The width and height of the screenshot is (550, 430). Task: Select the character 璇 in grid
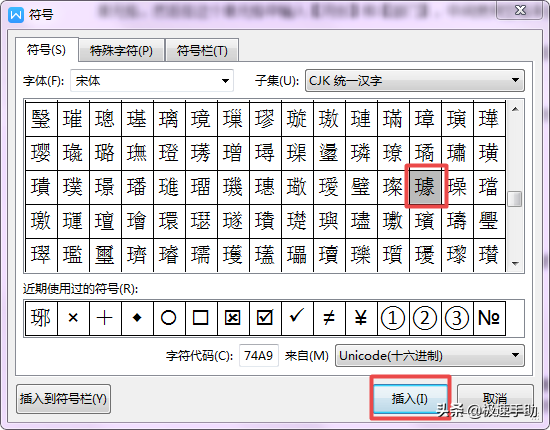[297, 119]
